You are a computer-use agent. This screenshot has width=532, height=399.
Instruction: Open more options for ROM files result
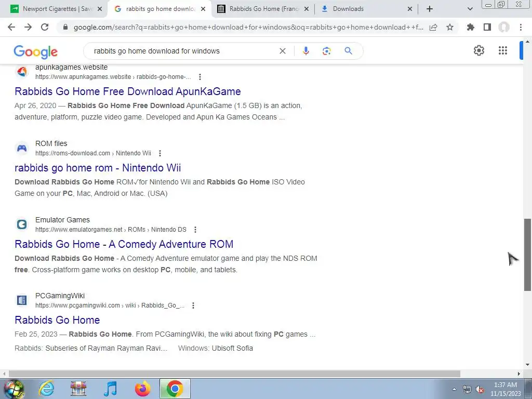(x=160, y=153)
